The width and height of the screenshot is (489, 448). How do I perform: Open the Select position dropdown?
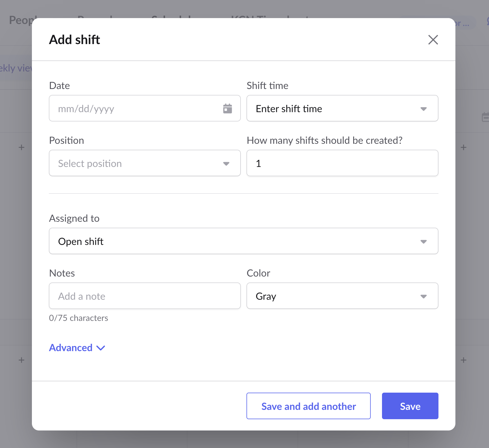pyautogui.click(x=145, y=163)
